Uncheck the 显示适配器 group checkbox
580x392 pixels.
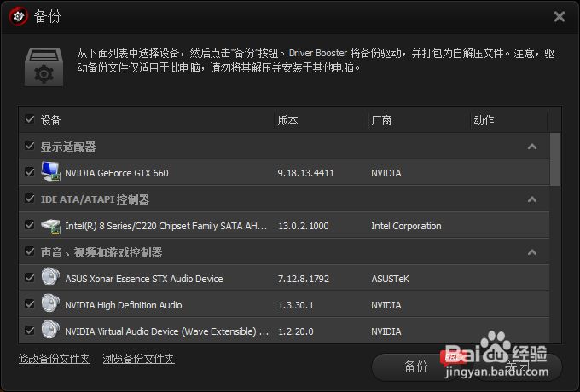[30, 146]
